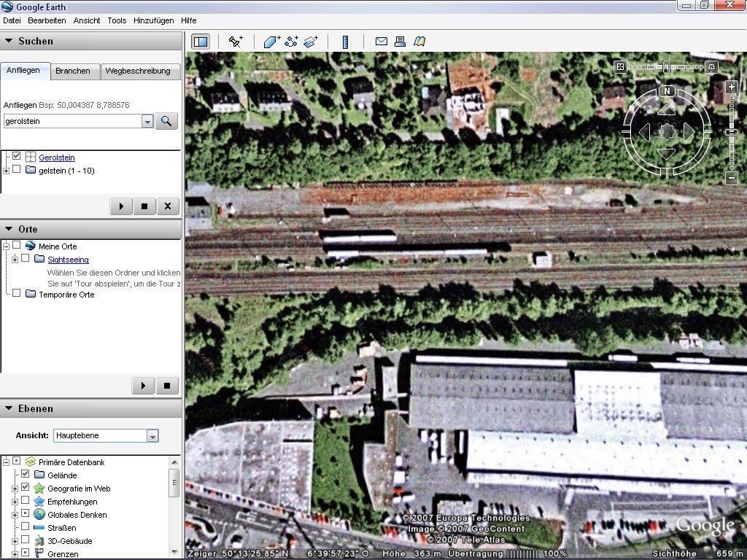Open the Hinzufügen menu

[x=153, y=20]
